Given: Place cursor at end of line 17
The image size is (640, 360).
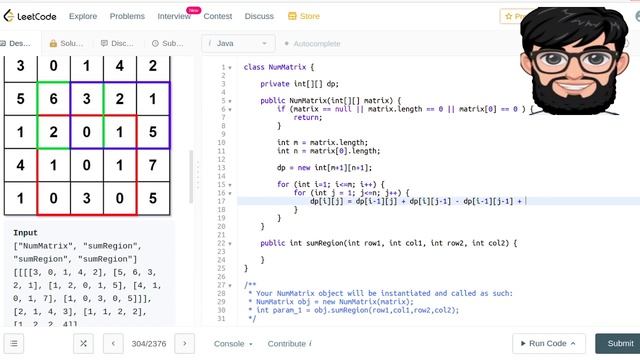Looking at the screenshot, I should 526,201.
